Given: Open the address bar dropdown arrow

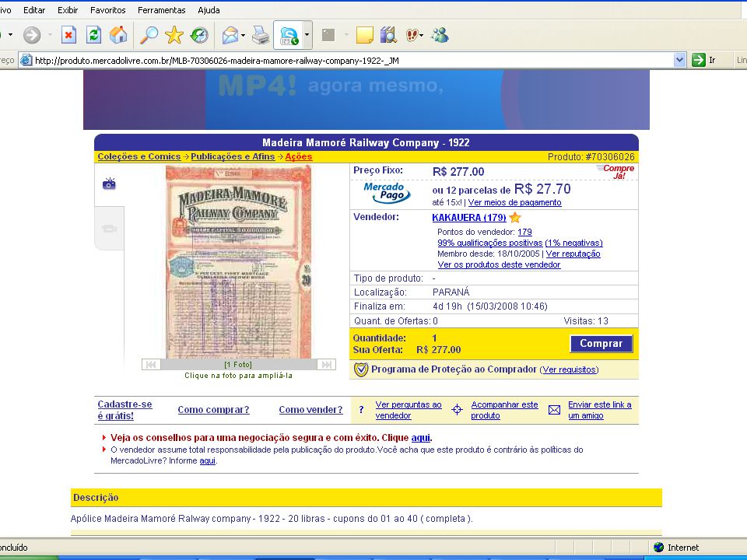Looking at the screenshot, I should [x=680, y=60].
